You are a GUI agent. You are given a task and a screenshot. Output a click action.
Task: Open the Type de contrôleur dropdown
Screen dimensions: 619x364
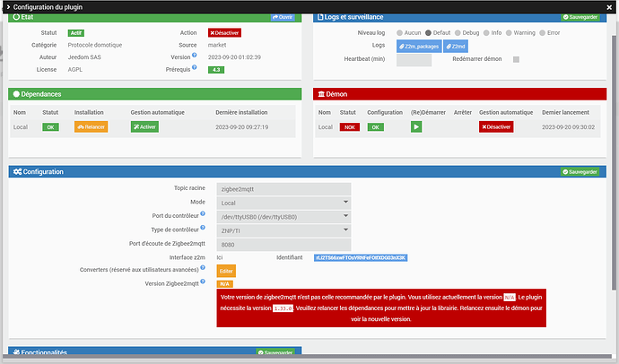click(283, 230)
